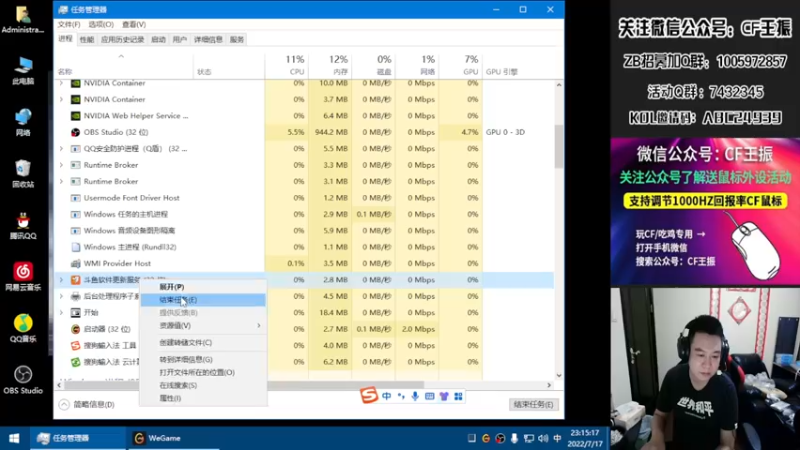Open the 选项(O) menu
Viewport: 800px width, 450px height.
[x=101, y=24]
